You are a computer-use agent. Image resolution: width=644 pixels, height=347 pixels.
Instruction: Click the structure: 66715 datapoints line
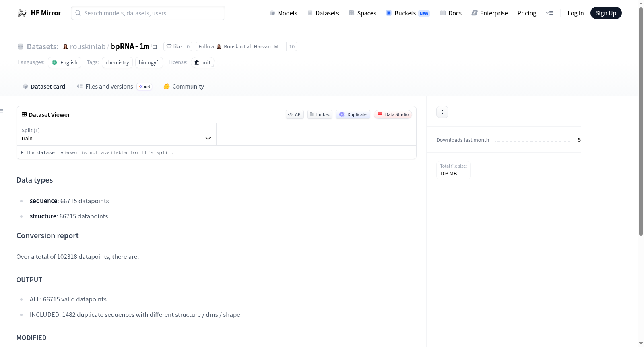(x=69, y=216)
